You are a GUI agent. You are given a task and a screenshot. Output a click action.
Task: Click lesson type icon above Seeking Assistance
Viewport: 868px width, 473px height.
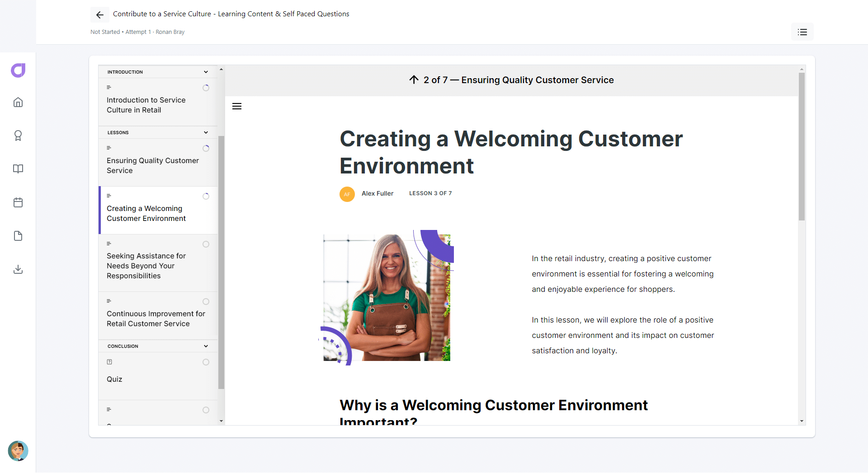tap(109, 244)
